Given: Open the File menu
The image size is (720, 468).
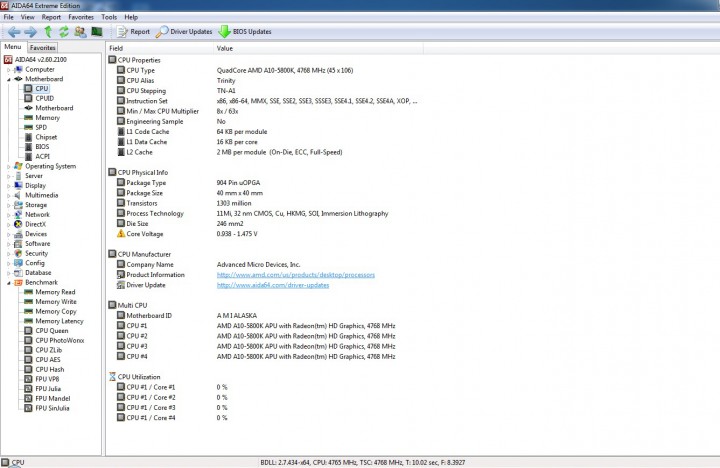Looking at the screenshot, I should [8, 17].
